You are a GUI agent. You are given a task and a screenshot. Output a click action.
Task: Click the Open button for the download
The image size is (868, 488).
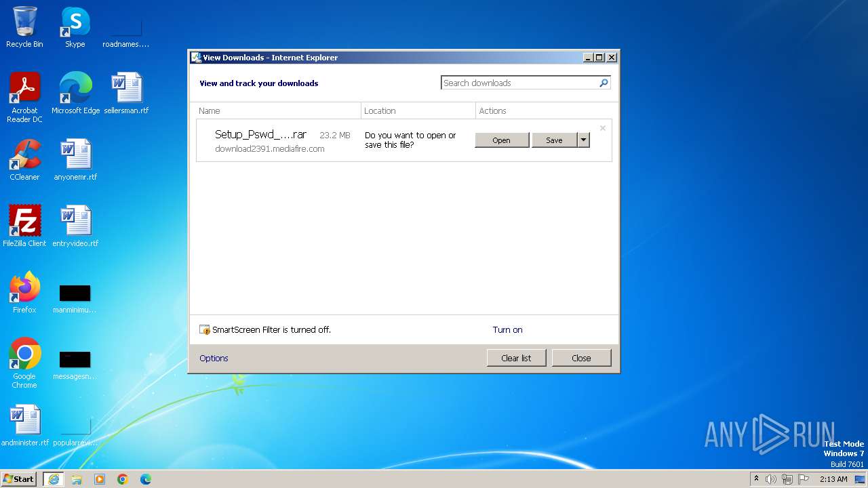502,140
